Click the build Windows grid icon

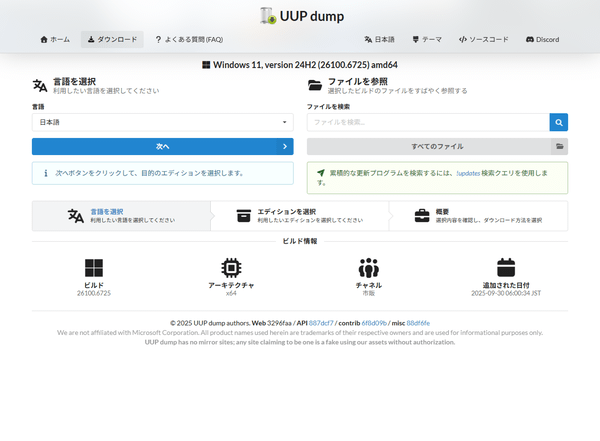tap(93, 268)
